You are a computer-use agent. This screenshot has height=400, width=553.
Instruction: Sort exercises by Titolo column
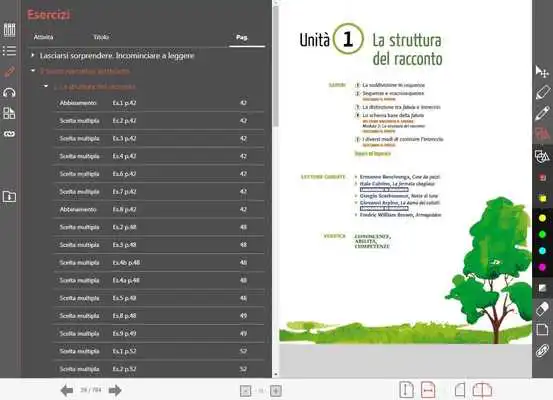101,37
